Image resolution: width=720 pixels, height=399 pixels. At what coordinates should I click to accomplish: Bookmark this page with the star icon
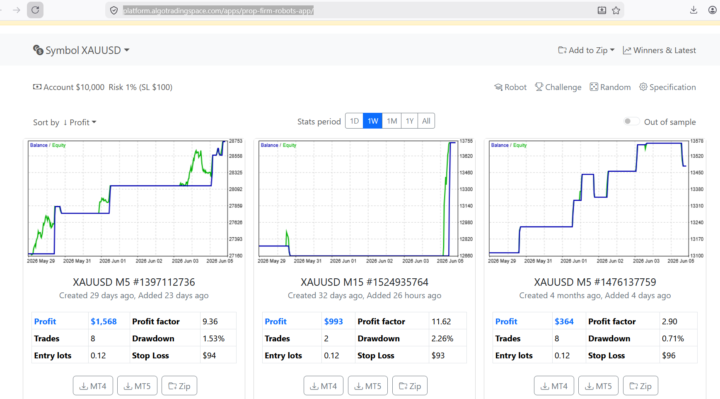point(616,10)
